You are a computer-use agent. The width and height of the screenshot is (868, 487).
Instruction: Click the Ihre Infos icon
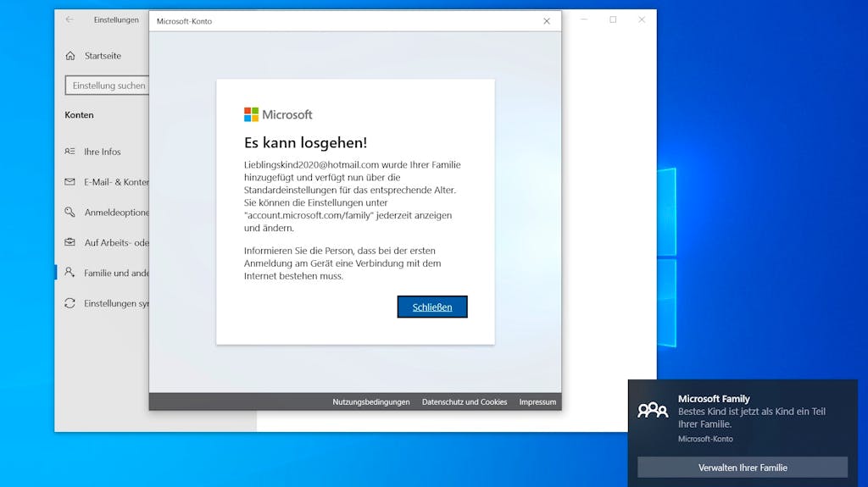tap(70, 151)
